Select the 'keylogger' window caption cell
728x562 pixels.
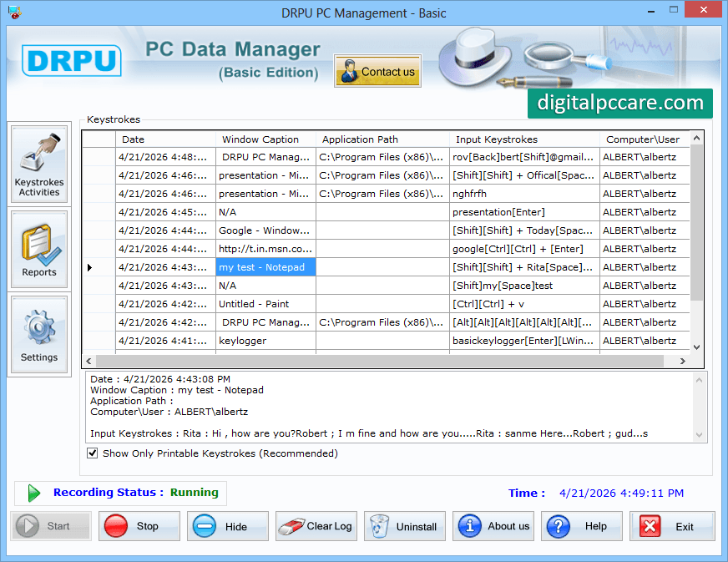(x=265, y=341)
